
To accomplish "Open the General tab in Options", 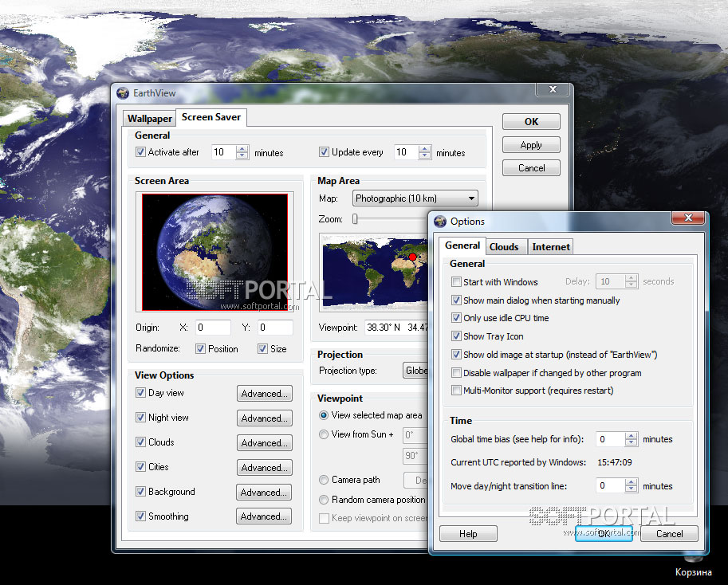I will pyautogui.click(x=462, y=245).
